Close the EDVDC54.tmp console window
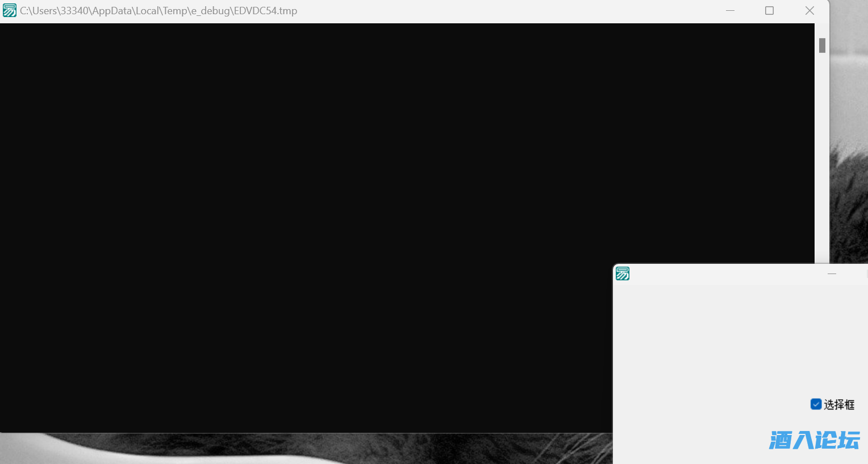Viewport: 868px width, 464px height. tap(809, 11)
